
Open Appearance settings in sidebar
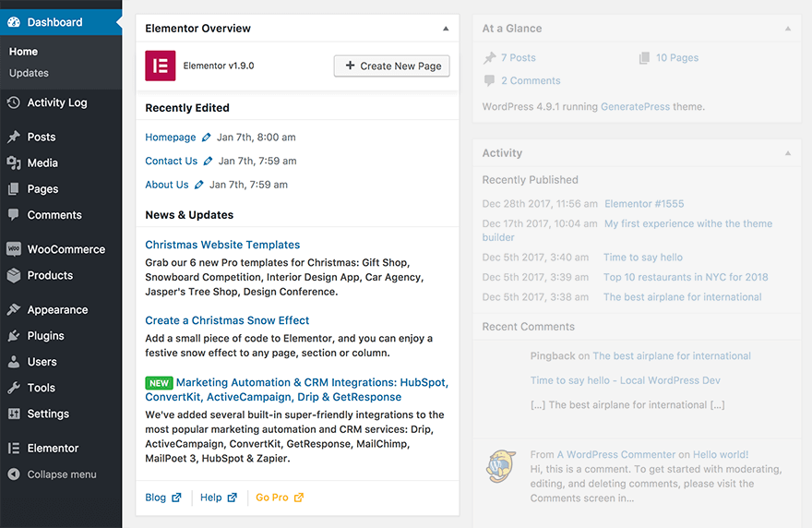(57, 310)
